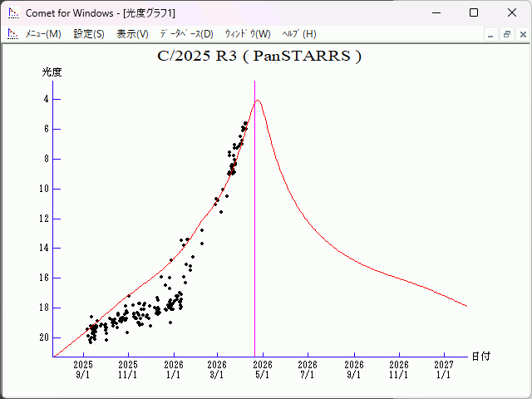The image size is (532, 399).
Task: Click the 光度 magnitude axis label
Action: pos(52,72)
